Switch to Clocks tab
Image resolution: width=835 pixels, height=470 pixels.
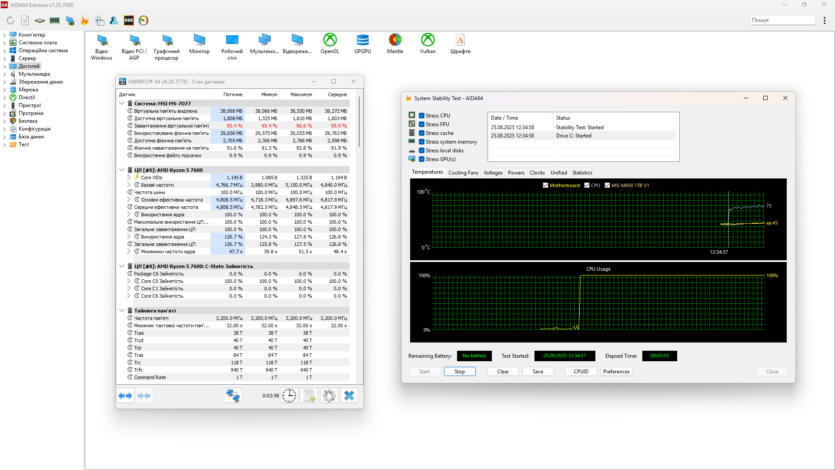tap(537, 172)
